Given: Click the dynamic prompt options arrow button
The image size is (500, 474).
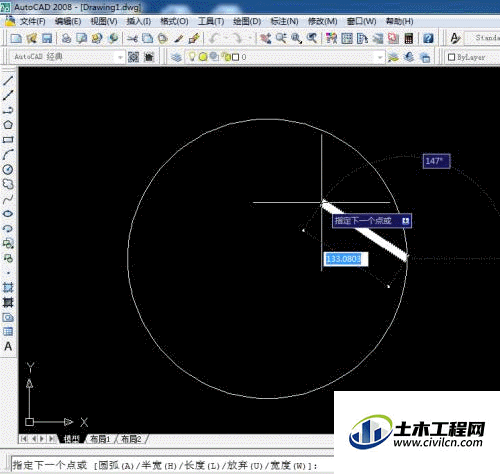Looking at the screenshot, I should (x=405, y=221).
